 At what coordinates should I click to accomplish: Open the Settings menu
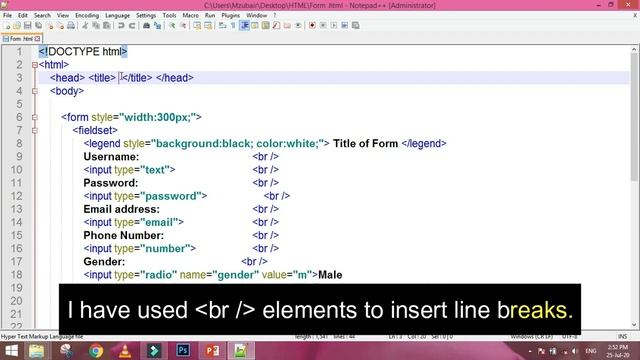146,16
